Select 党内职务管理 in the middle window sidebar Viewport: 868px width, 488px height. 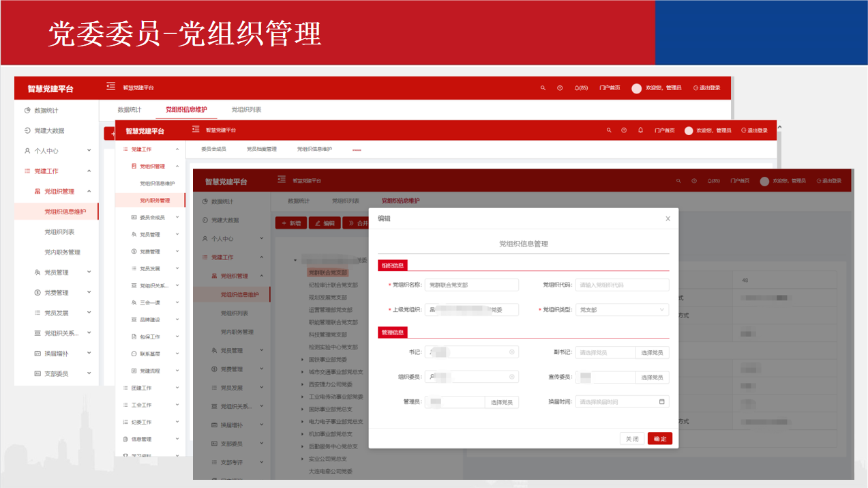click(x=154, y=201)
